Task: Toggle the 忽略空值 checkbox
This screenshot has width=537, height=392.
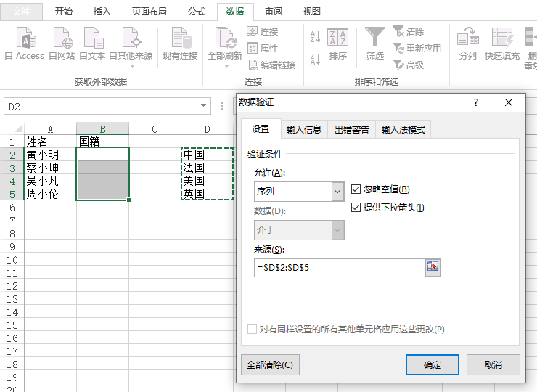Action: click(x=356, y=189)
